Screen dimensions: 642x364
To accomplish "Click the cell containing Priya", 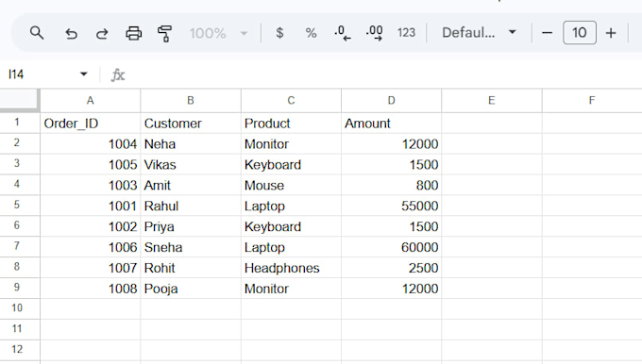I will pyautogui.click(x=191, y=226).
